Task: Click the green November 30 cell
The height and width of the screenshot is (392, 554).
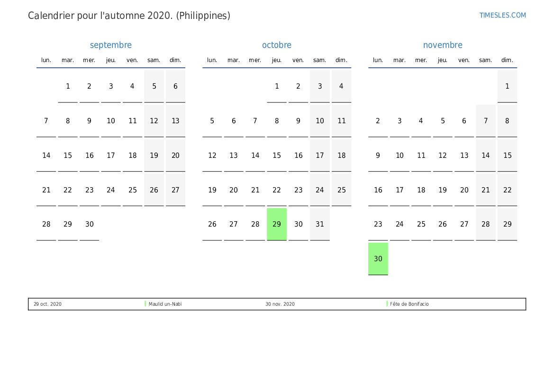Action: click(378, 259)
